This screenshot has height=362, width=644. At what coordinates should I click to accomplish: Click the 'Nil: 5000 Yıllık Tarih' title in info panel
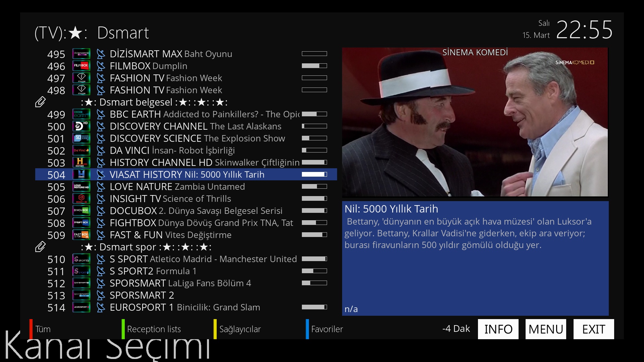(391, 209)
